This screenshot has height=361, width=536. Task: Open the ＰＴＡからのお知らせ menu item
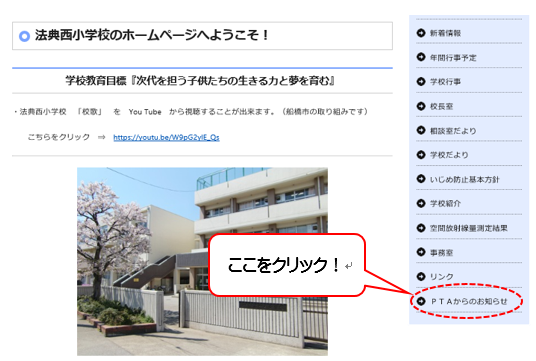(x=469, y=301)
